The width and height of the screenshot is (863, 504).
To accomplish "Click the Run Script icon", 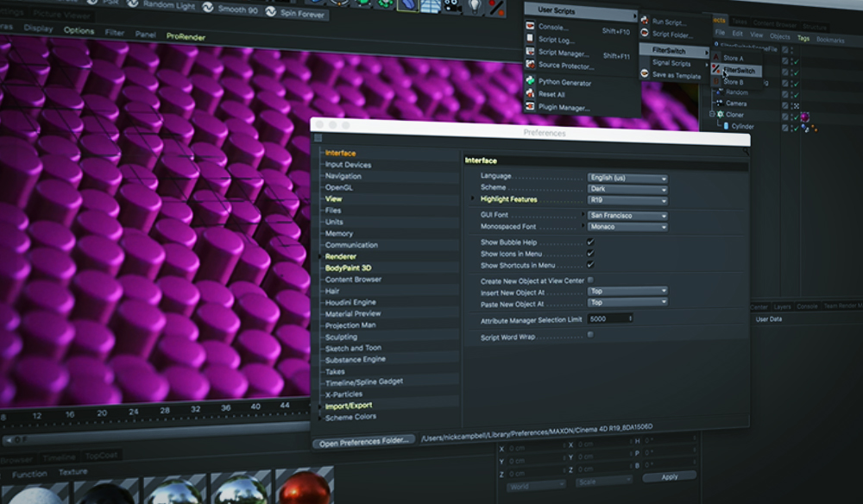I will pyautogui.click(x=644, y=21).
